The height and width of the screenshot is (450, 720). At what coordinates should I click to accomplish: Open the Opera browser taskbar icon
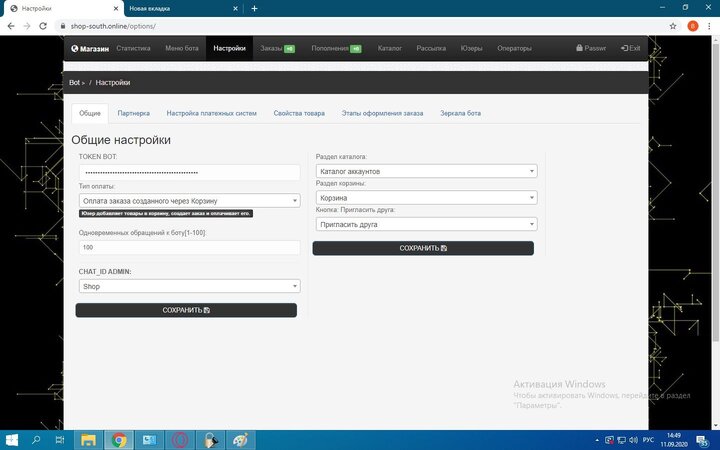tap(180, 440)
